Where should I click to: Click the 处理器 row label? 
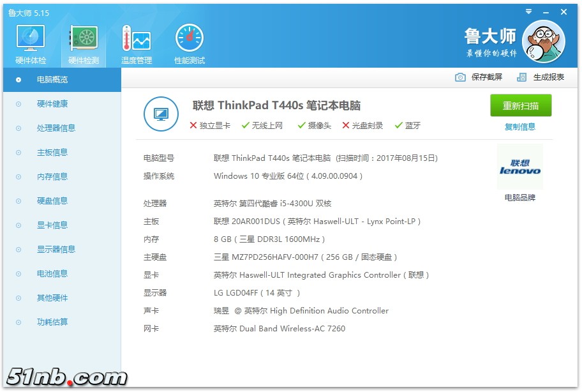(x=155, y=204)
